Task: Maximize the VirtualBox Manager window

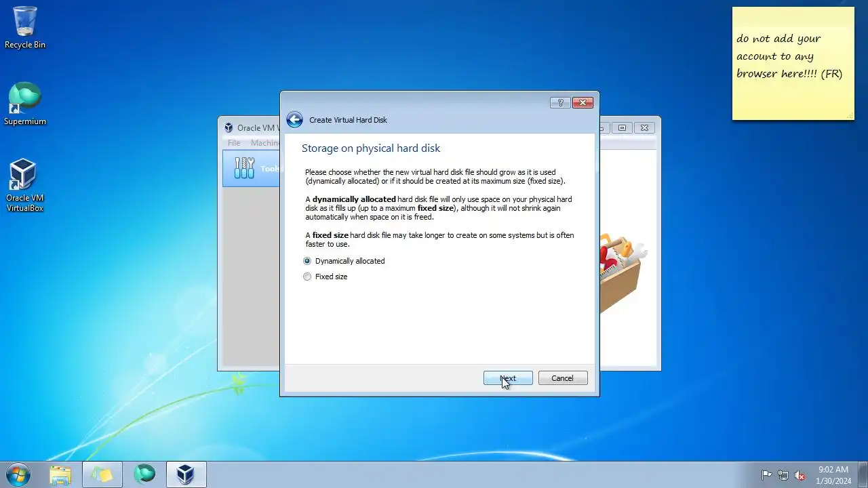Action: (x=622, y=127)
